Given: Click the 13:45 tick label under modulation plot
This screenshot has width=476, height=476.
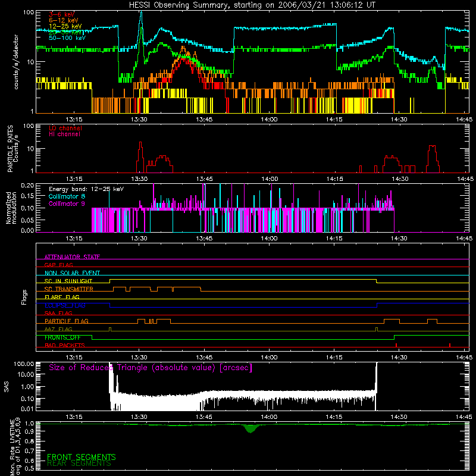Looking at the screenshot, I should point(204,239).
